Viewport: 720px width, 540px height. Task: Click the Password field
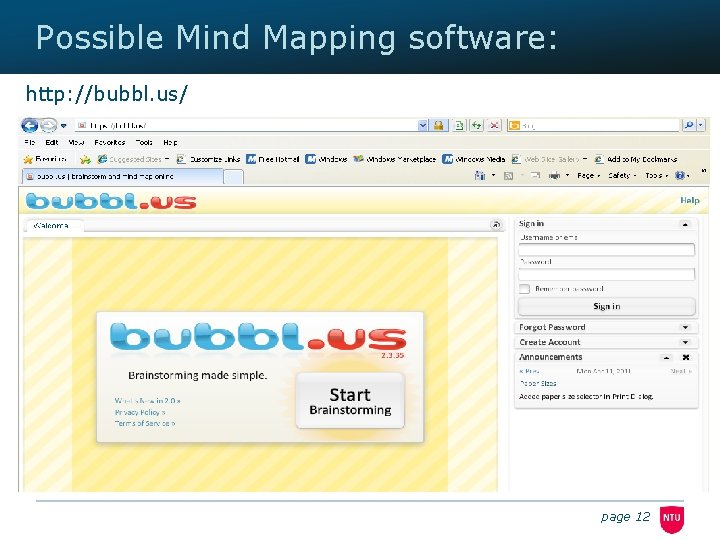(607, 275)
